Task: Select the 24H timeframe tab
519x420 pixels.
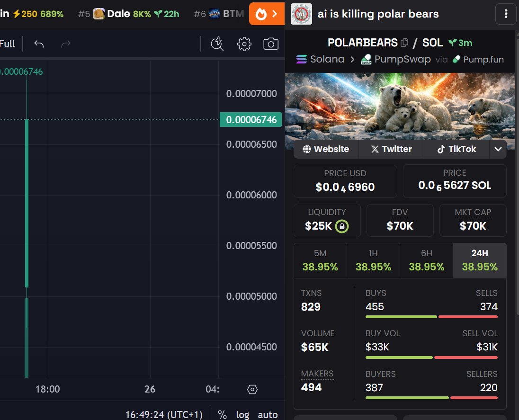Action: pos(480,260)
